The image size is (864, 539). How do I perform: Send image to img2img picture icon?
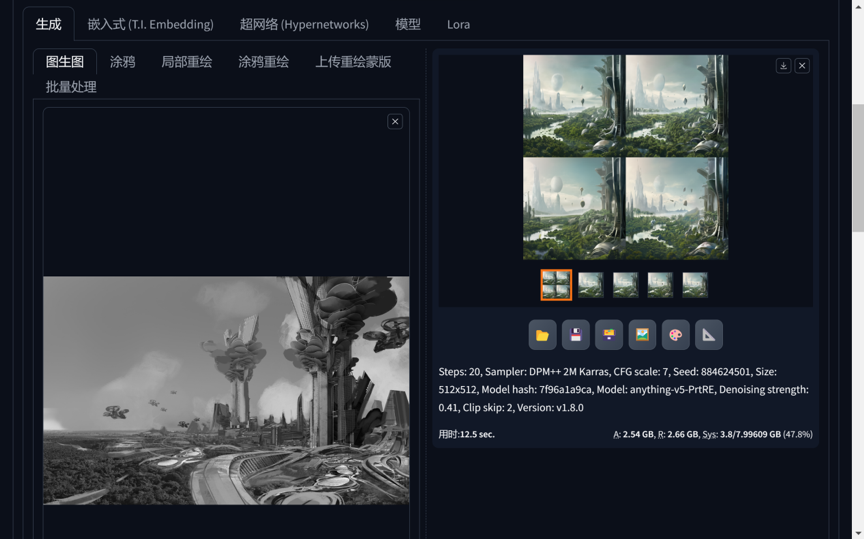642,335
